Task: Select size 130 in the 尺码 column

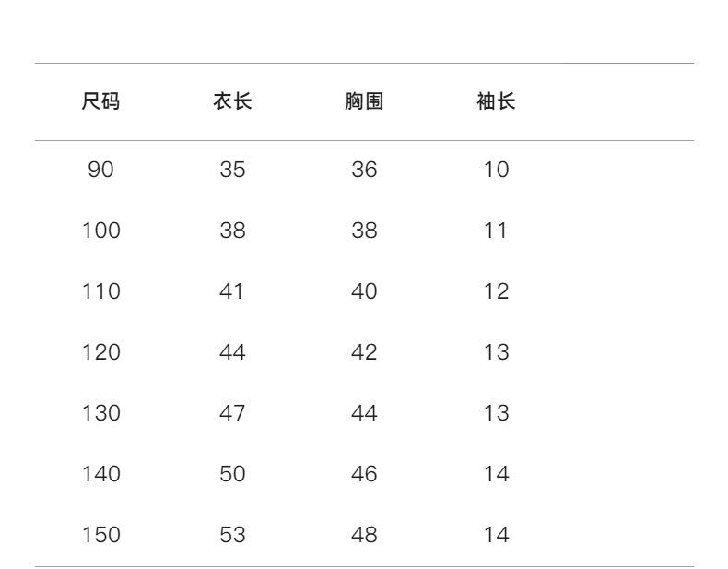Action: (x=101, y=413)
